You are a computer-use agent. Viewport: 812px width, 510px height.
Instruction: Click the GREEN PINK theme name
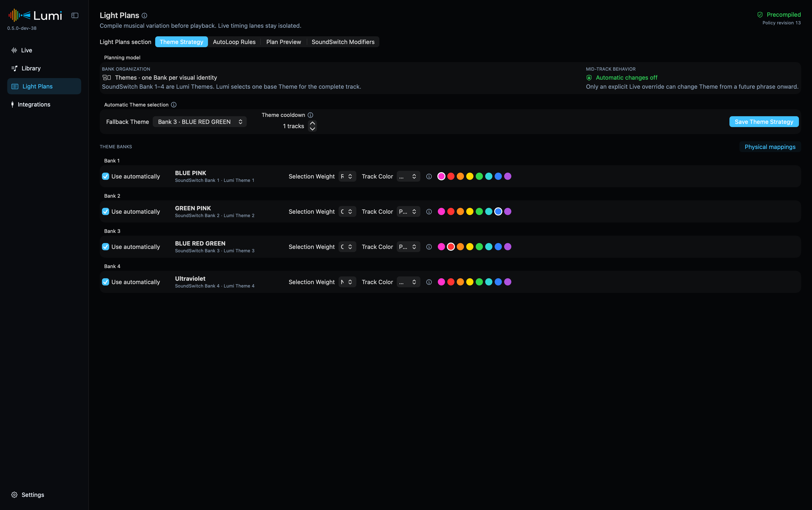tap(193, 208)
